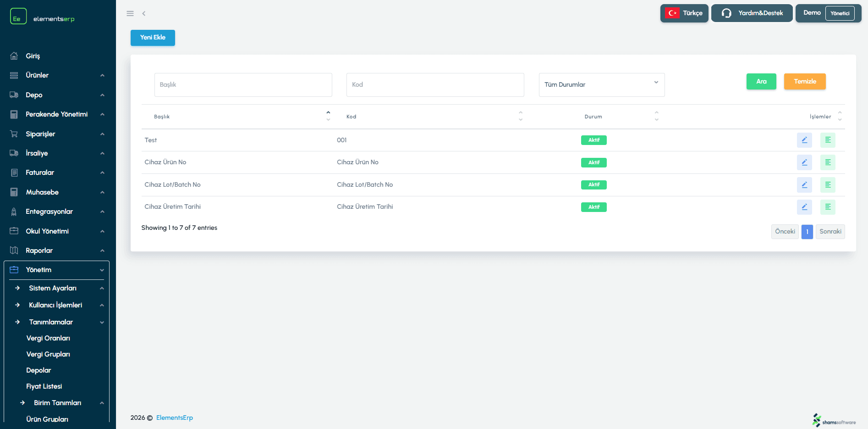Click the orange Temizle button

(x=805, y=81)
